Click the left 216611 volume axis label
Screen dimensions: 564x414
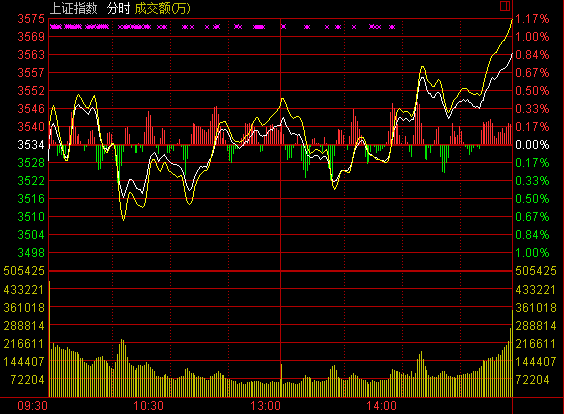click(24, 344)
